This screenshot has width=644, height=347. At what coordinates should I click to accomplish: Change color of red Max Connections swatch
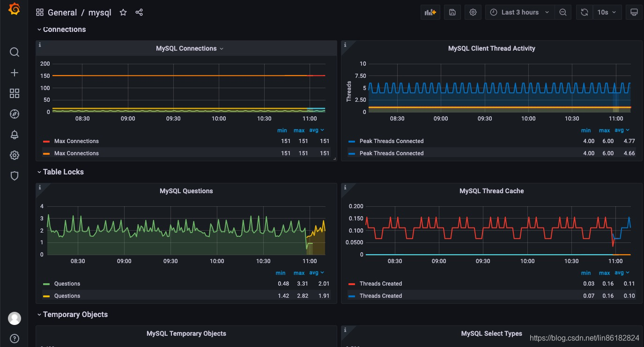pyautogui.click(x=46, y=141)
